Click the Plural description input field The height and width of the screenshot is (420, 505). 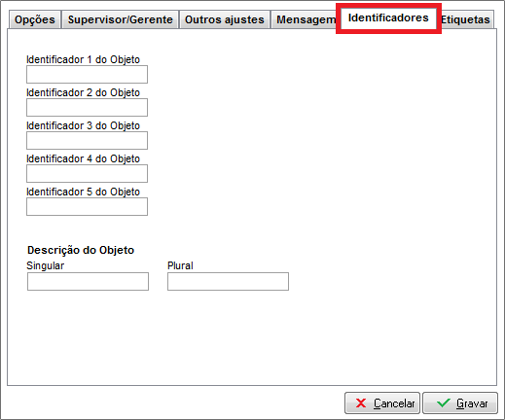pos(228,281)
